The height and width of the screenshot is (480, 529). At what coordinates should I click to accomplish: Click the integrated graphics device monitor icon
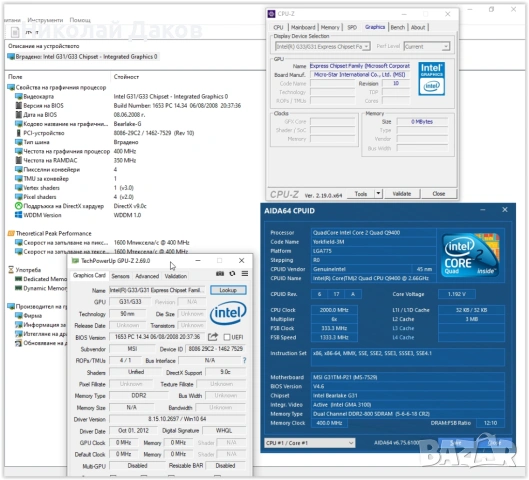point(11,57)
